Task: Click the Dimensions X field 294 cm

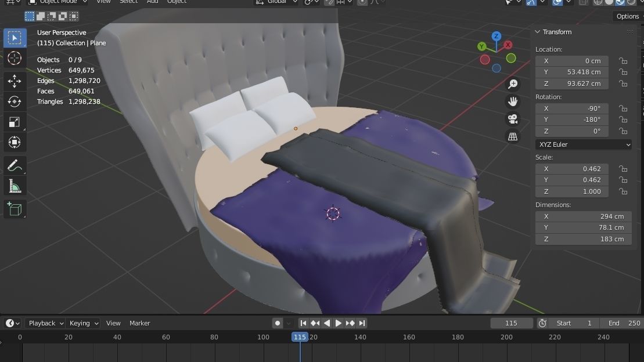Action: (x=583, y=216)
